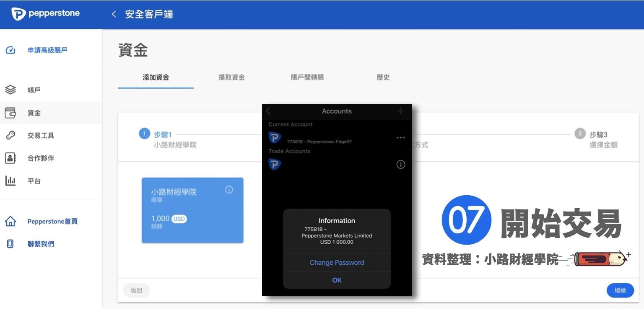This screenshot has width=644, height=310.
Task: View the 歷史 tab
Action: click(383, 77)
